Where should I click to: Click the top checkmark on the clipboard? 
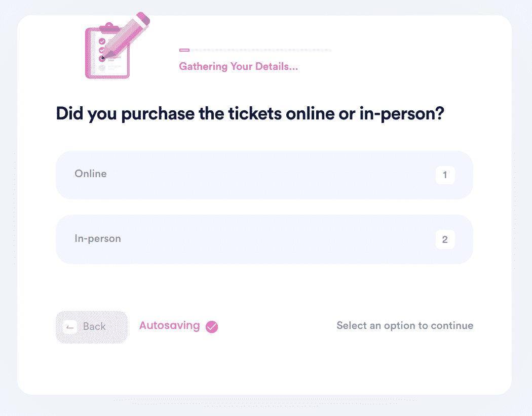coord(102,41)
